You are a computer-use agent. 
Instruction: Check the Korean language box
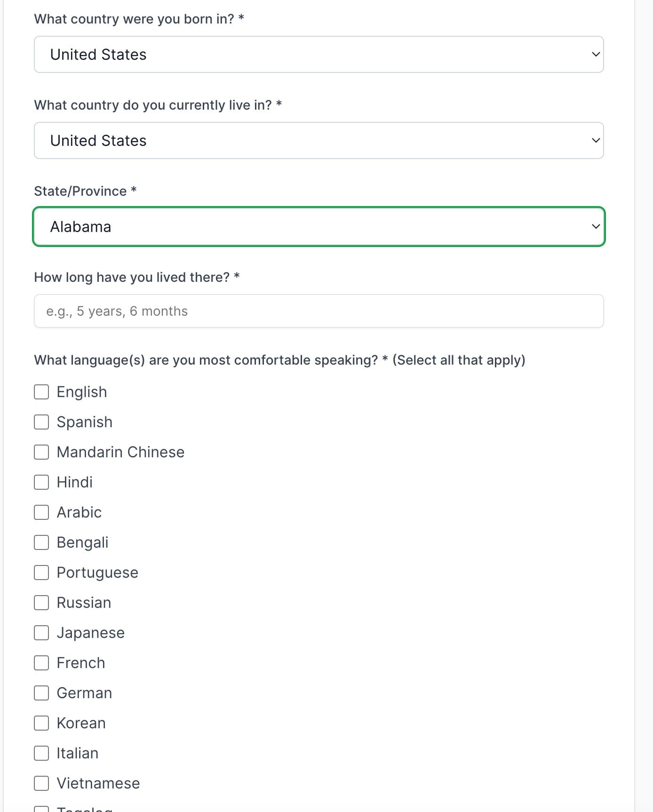pos(41,723)
